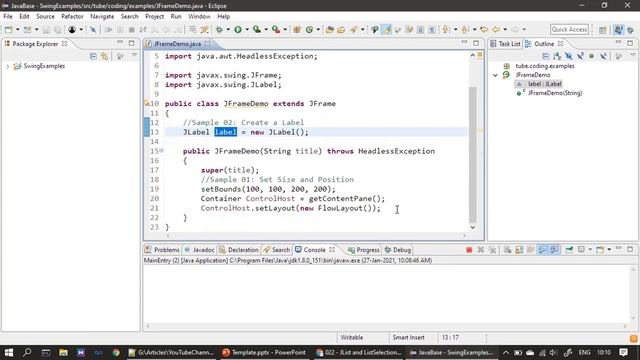Switch to Debug perspective icon
640x360 pixels.
pos(631,30)
